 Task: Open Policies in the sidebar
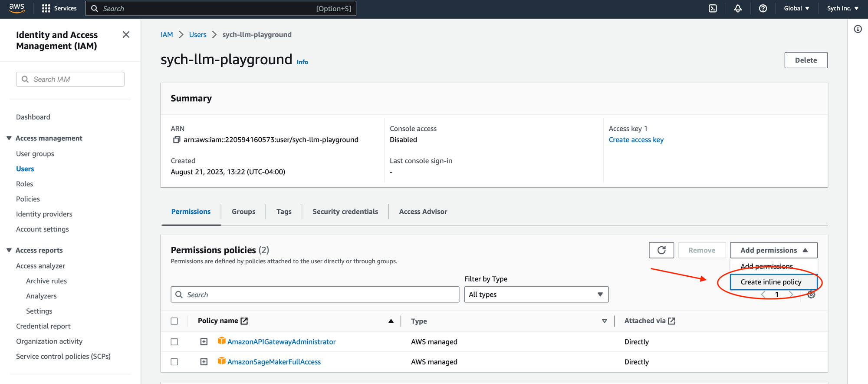[x=28, y=199]
